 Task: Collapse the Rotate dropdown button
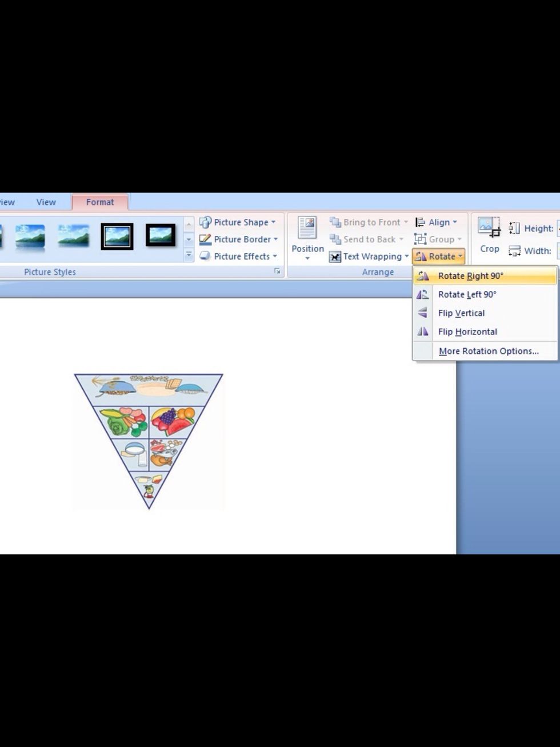tap(439, 257)
